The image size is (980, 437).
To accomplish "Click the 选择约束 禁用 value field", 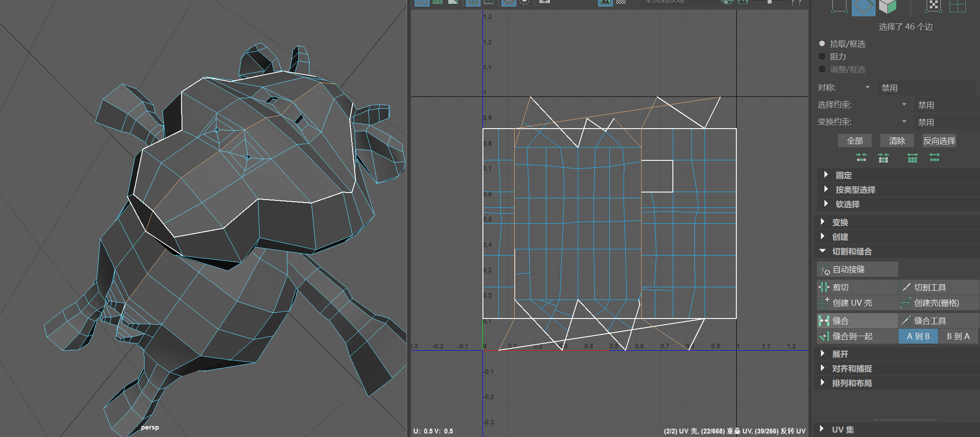I will 945,105.
